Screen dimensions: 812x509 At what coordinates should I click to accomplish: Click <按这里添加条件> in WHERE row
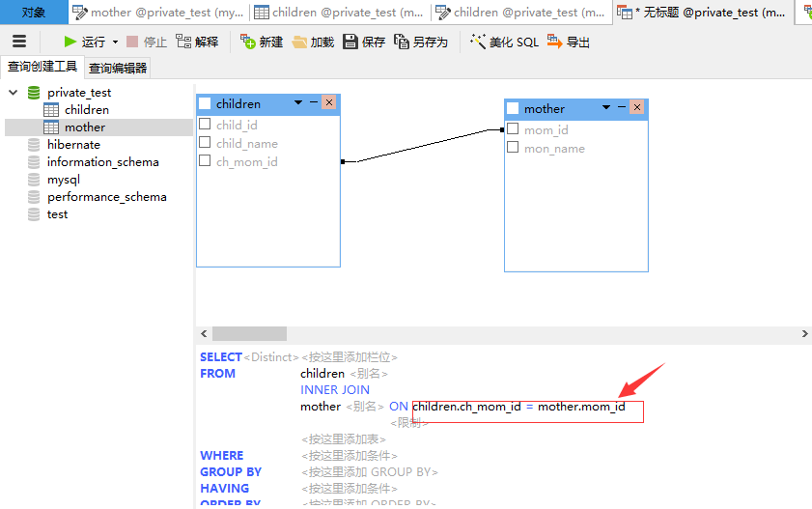(x=350, y=456)
